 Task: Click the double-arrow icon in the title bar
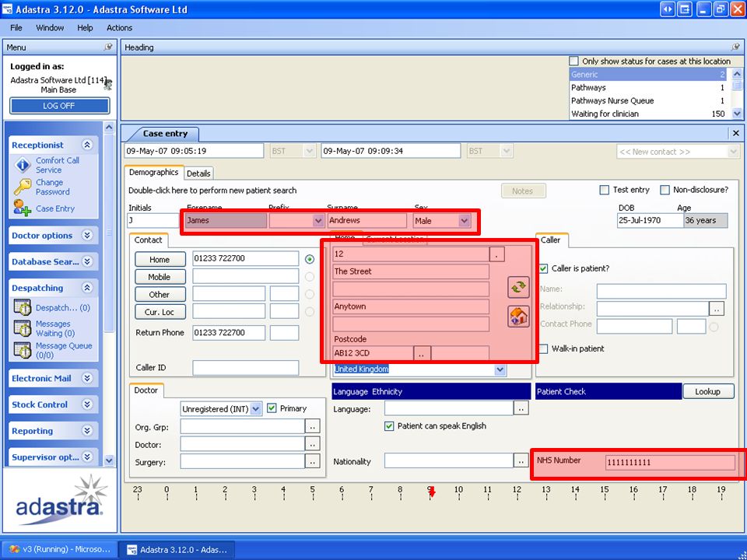668,9
